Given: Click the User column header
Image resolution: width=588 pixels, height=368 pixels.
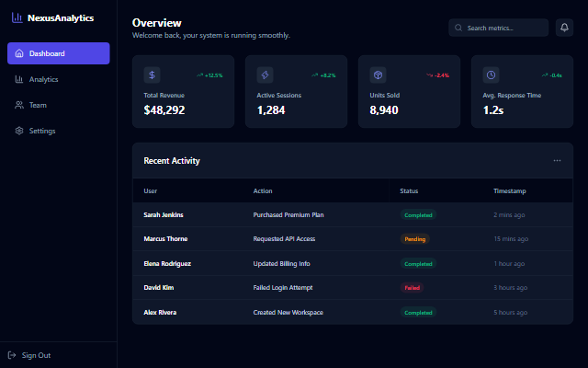Looking at the screenshot, I should coord(151,190).
